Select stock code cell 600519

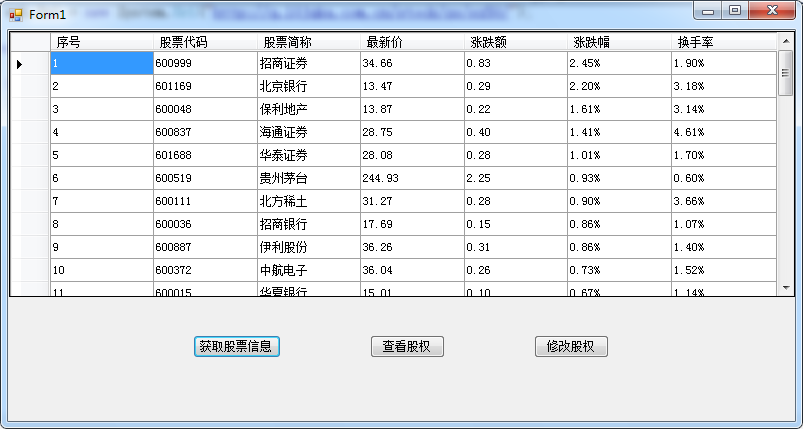click(205, 178)
